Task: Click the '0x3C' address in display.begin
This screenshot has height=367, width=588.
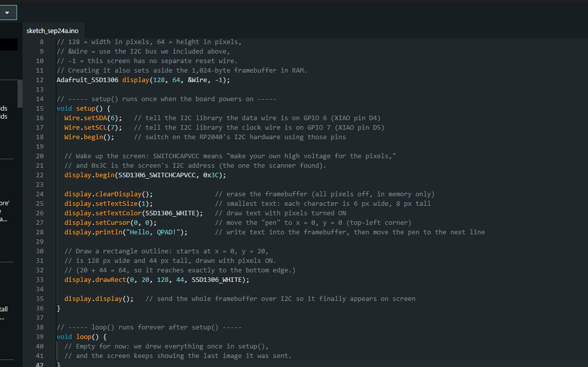Action: tap(211, 175)
